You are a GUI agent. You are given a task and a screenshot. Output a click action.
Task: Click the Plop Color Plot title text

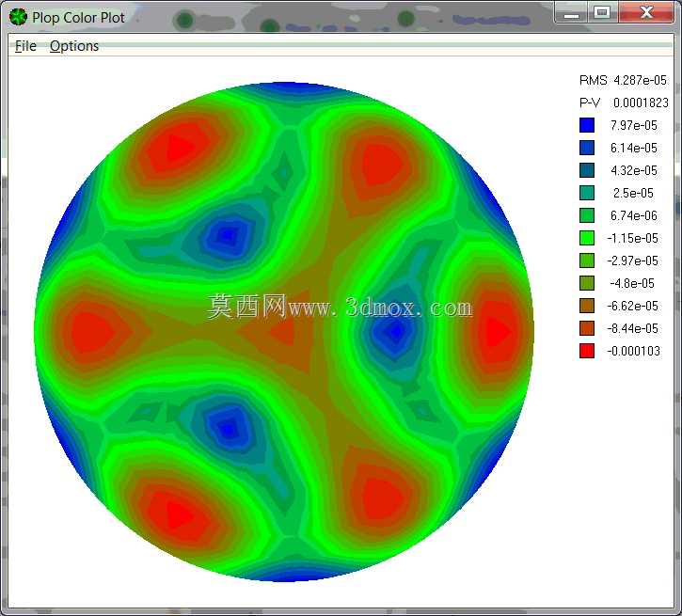[x=78, y=17]
